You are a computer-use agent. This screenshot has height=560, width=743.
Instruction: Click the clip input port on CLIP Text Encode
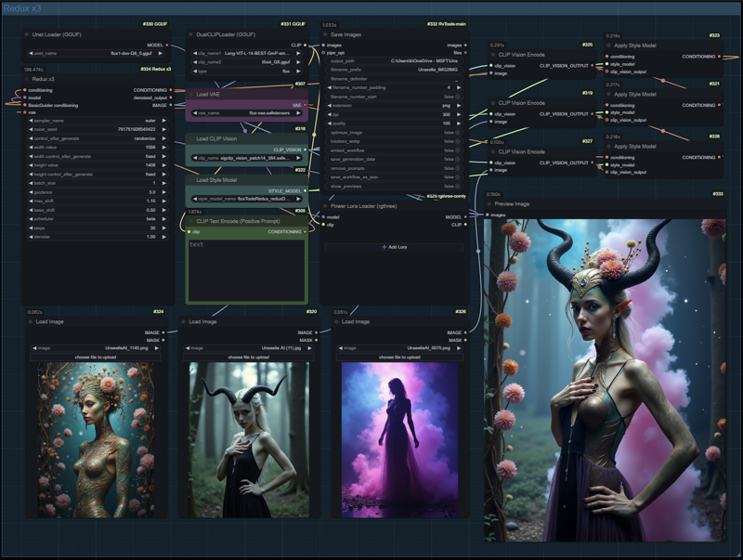coord(189,232)
